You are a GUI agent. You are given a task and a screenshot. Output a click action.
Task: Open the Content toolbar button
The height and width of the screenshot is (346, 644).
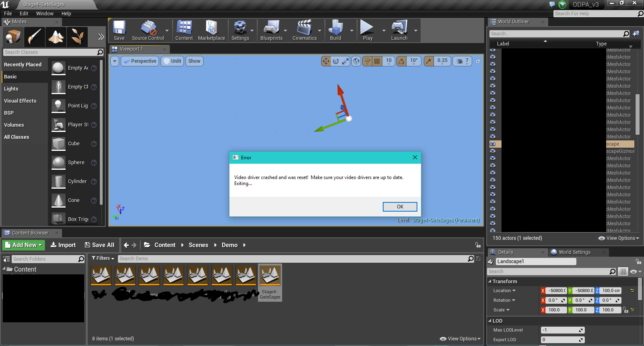click(184, 30)
